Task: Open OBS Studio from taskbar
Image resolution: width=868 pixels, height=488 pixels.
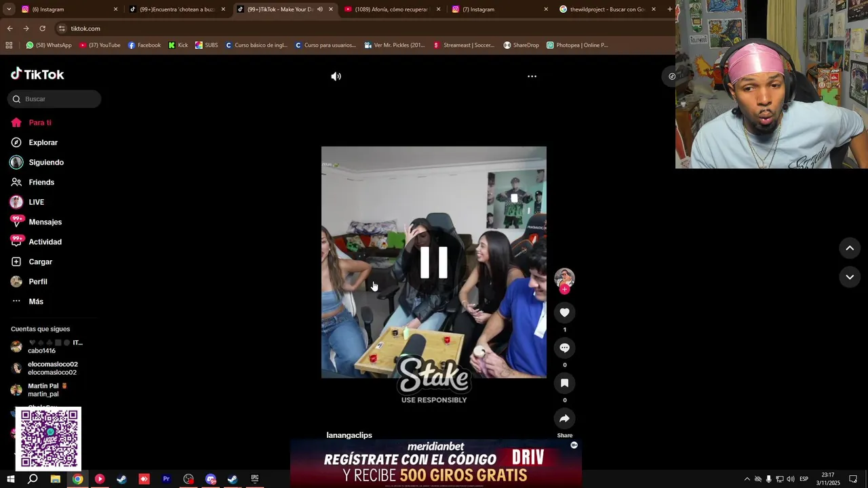Action: coord(189,479)
